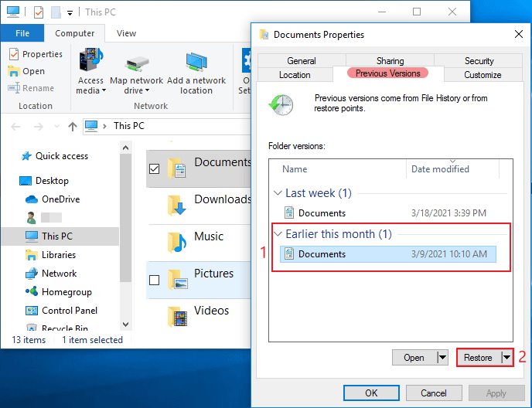Collapse the Last week group

pos(278,193)
